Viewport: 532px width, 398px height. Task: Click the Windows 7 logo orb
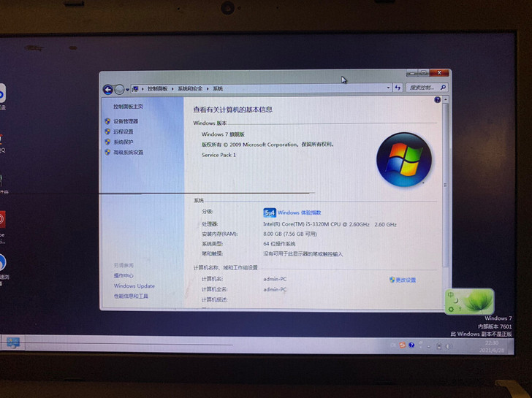(403, 159)
